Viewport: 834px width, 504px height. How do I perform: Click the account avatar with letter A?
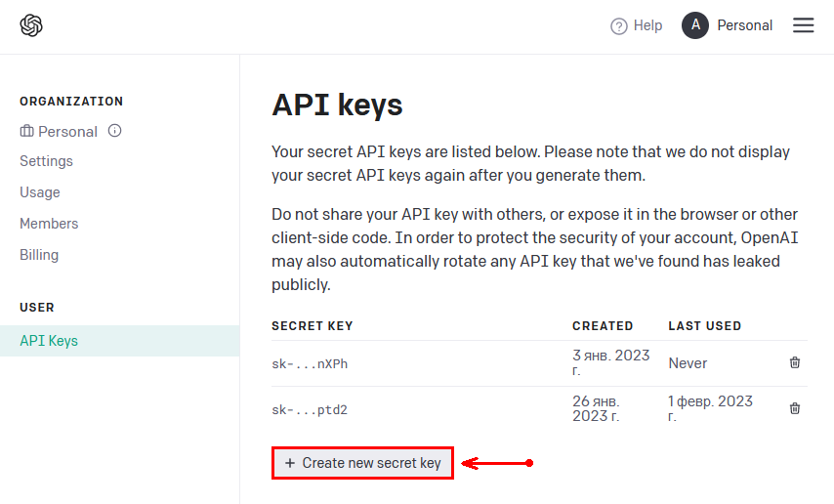point(694,25)
